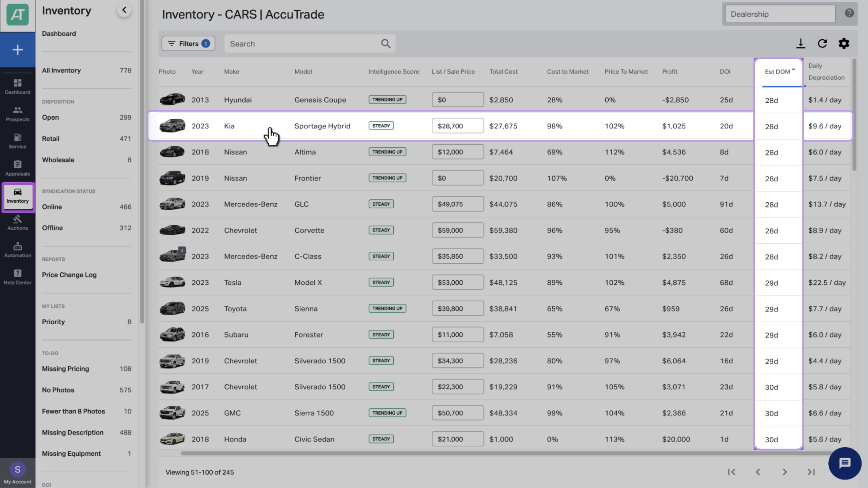This screenshot has width=868, height=488.
Task: Open Dashboard from the icon rail
Action: (x=18, y=87)
